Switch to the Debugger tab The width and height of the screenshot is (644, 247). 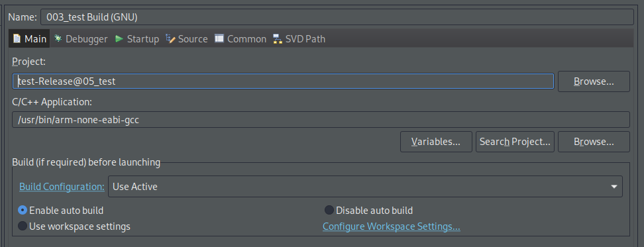pyautogui.click(x=81, y=38)
